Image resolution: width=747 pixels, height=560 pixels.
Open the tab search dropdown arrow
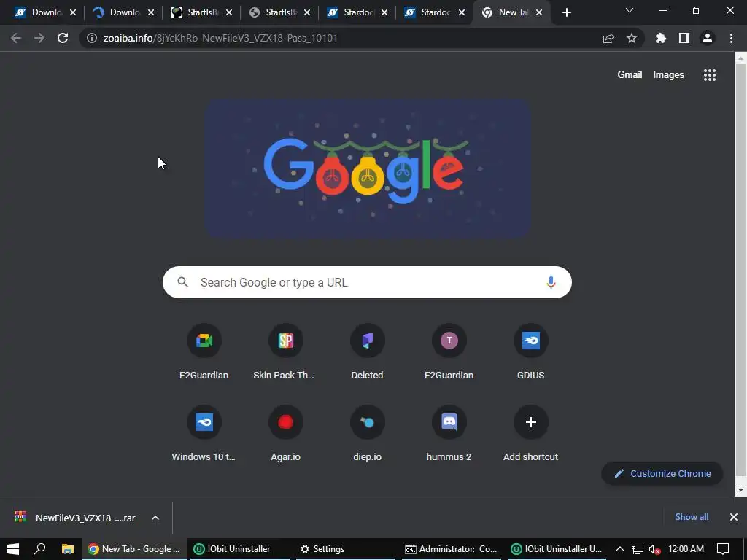point(630,10)
